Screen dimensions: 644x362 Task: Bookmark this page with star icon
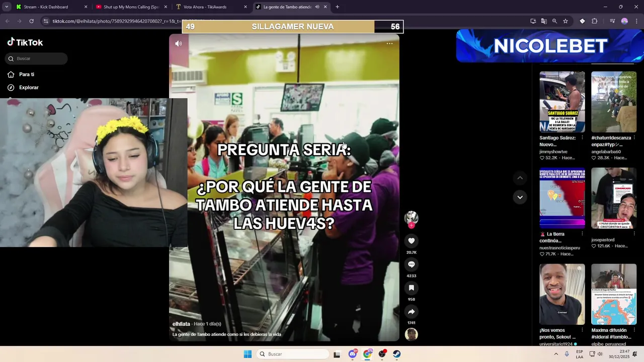566,21
